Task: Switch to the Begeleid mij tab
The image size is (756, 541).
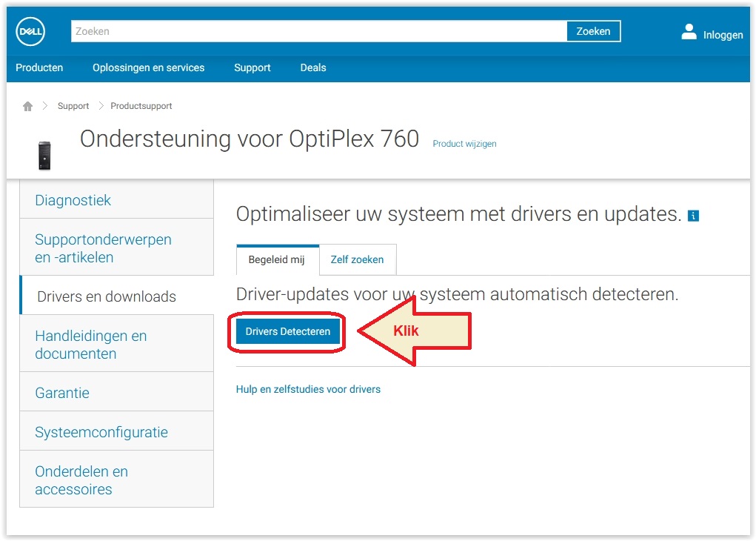Action: [277, 259]
